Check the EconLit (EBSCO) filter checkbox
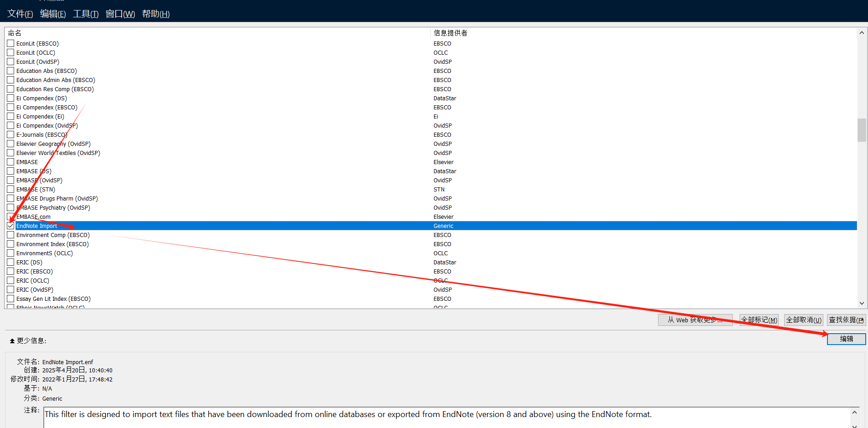Screen dimensions: 868x428 (10, 43)
